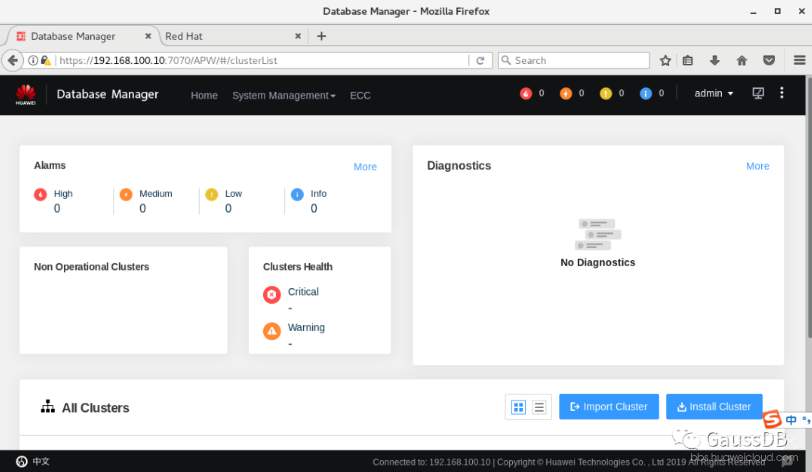Click the Warning orange triangle icon in Clusters Health
The height and width of the screenshot is (472, 812).
pos(272,331)
